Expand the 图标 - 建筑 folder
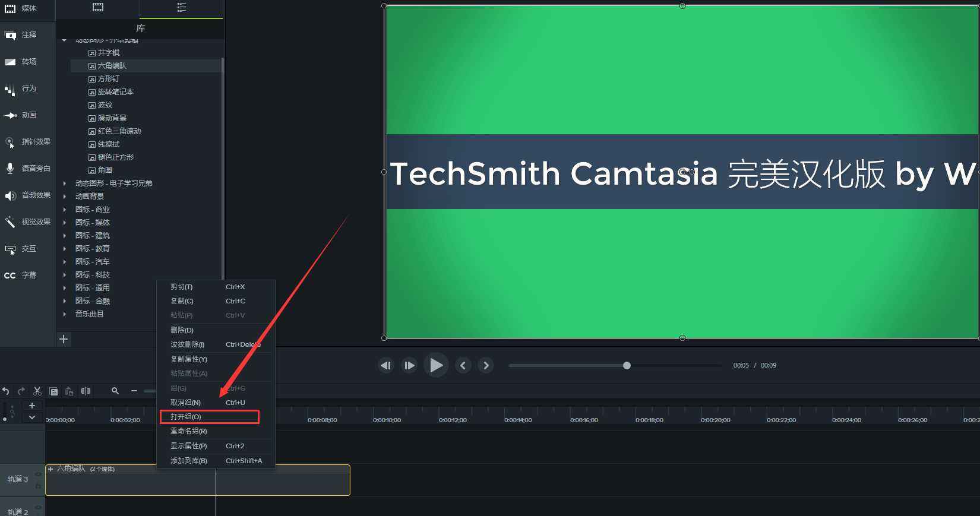The height and width of the screenshot is (516, 980). click(65, 236)
